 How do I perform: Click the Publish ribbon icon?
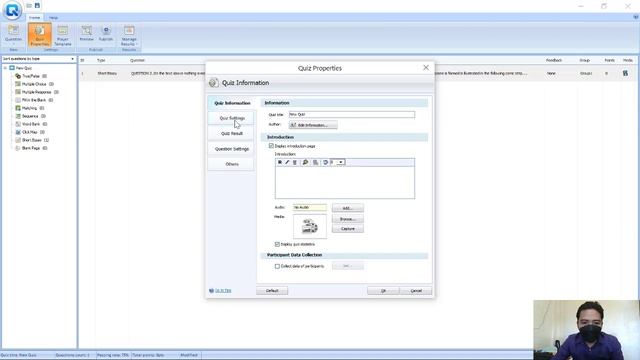pos(106,33)
